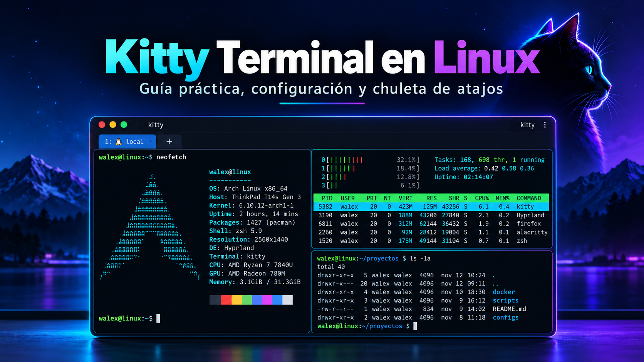This screenshot has width=644, height=362.
Task: Click the "Host: ThinkPad T14s Gen 3" line
Action: tap(255, 197)
